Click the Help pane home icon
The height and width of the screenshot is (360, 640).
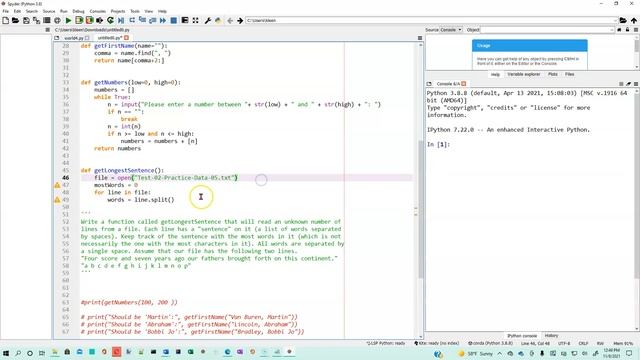[619, 30]
